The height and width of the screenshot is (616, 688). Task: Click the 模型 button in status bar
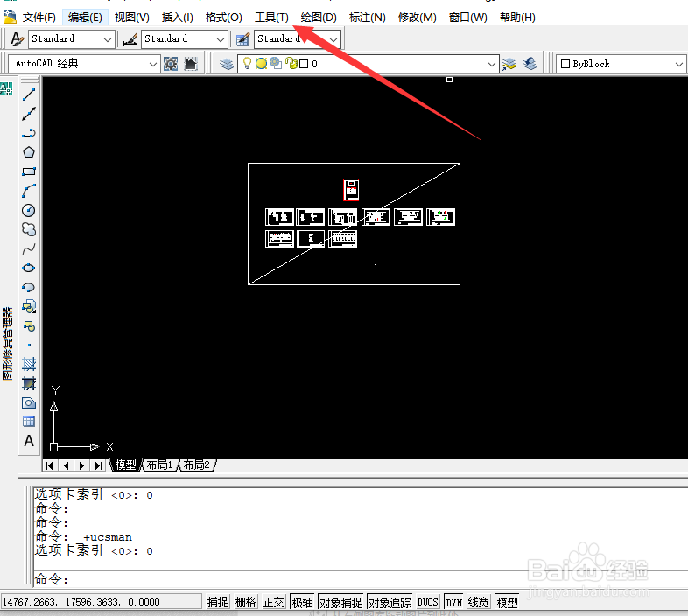tap(507, 602)
